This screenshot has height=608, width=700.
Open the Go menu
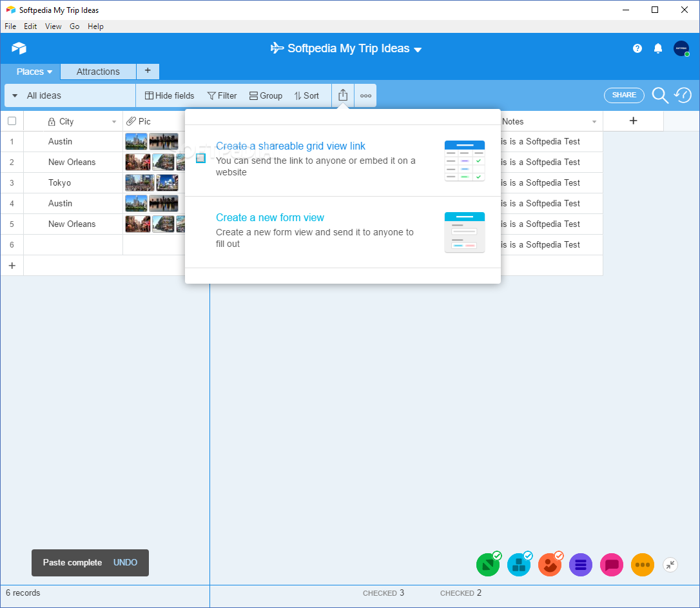click(75, 26)
